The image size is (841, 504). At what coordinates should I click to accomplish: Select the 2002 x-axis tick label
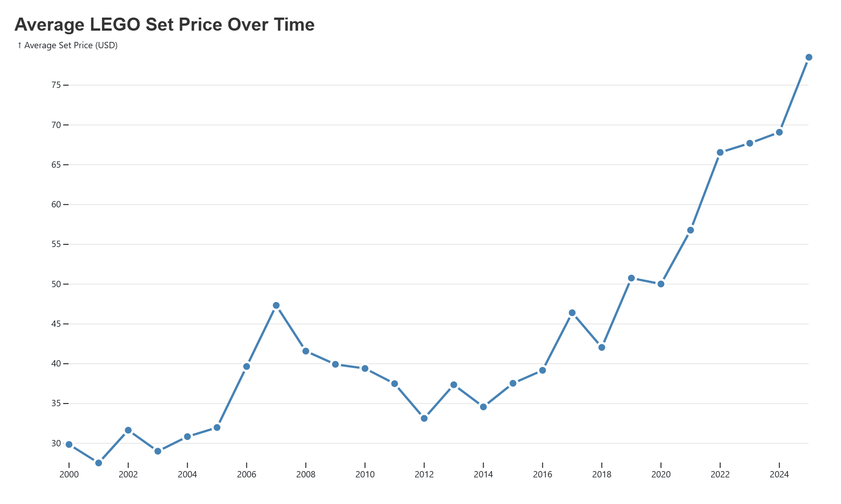pyautogui.click(x=128, y=474)
